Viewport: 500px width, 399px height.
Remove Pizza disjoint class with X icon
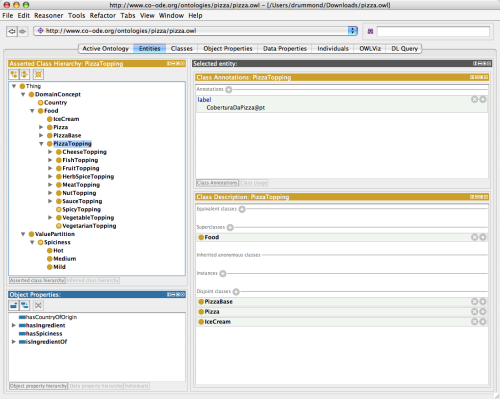(x=474, y=311)
